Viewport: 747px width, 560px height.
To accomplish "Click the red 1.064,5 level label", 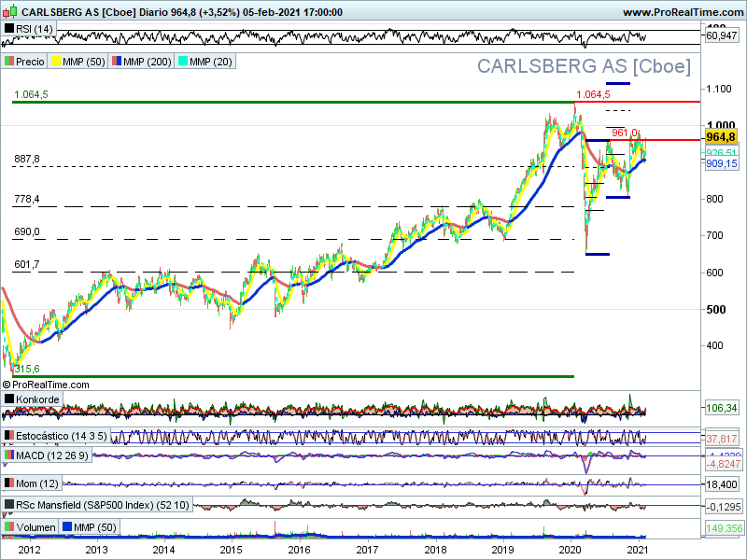I will click(x=593, y=94).
